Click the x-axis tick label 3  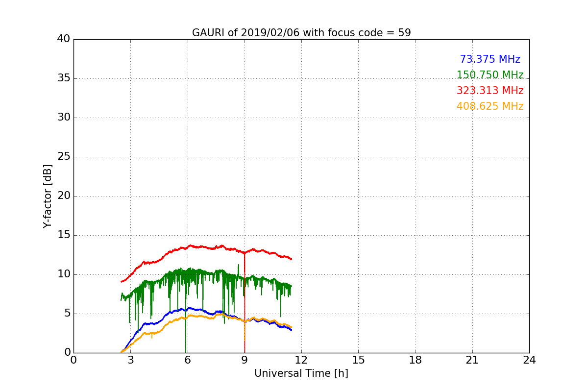tap(130, 360)
